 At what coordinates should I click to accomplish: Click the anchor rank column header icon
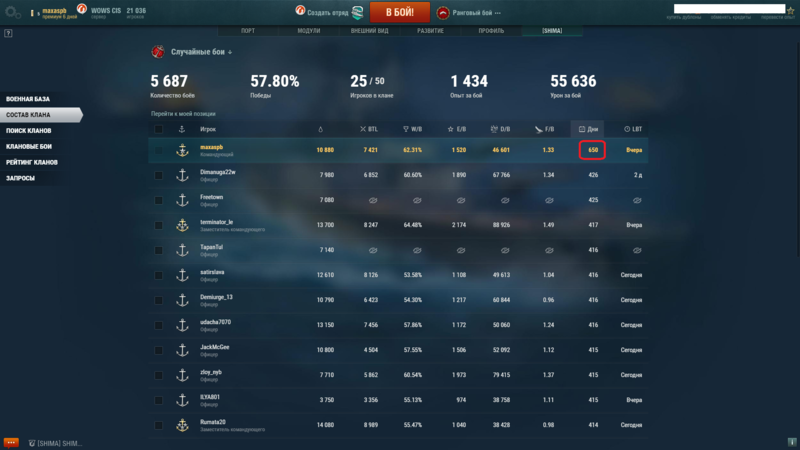click(x=182, y=129)
